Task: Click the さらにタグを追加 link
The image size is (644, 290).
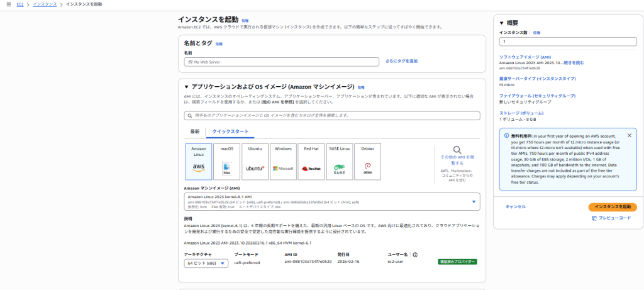Action: pos(401,61)
